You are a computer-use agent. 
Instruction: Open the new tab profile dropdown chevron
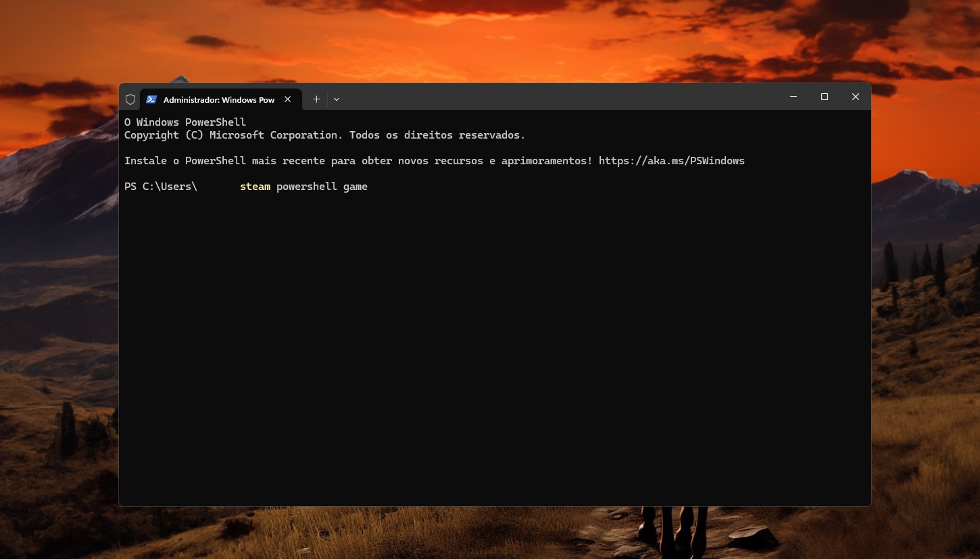336,99
